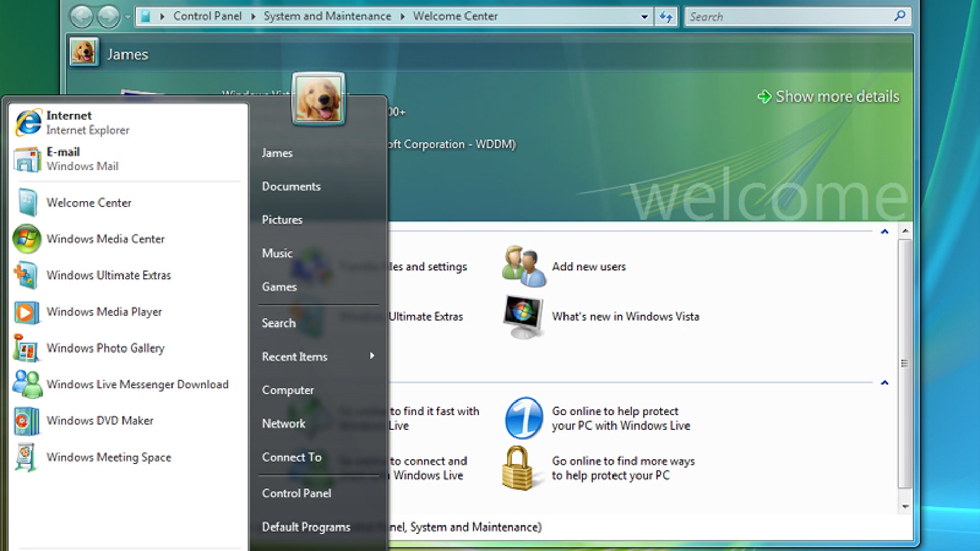This screenshot has width=980, height=551.
Task: Open the address bar history dropdown
Action: click(x=644, y=17)
